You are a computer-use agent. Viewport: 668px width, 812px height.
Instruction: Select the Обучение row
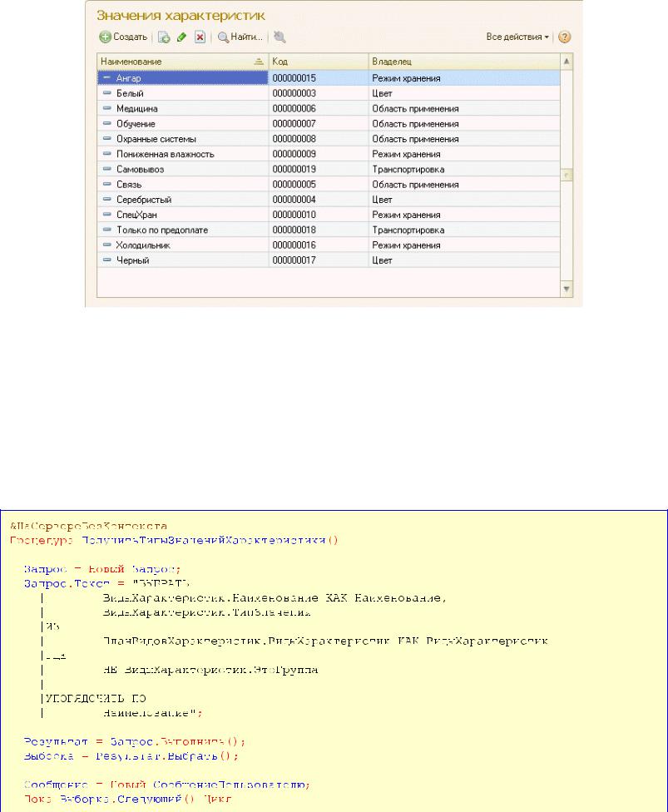point(329,124)
